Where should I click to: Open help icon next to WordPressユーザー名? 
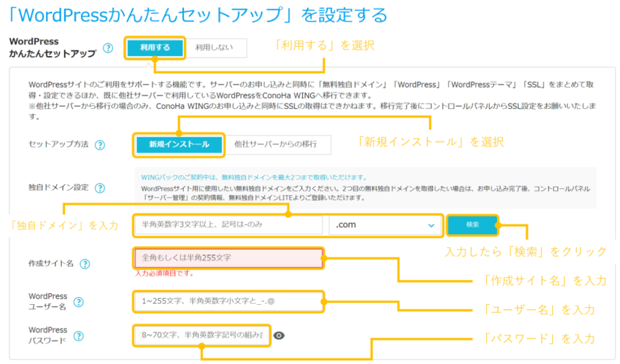(x=79, y=302)
